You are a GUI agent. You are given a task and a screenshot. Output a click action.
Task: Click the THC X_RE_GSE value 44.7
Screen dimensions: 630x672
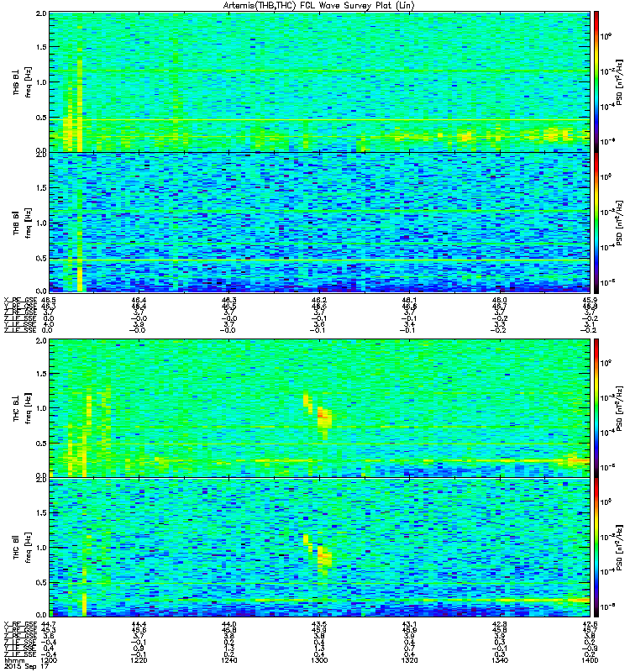49,623
